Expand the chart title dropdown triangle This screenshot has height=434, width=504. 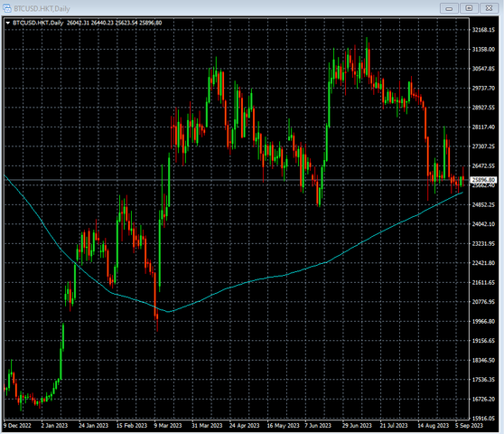(8, 23)
